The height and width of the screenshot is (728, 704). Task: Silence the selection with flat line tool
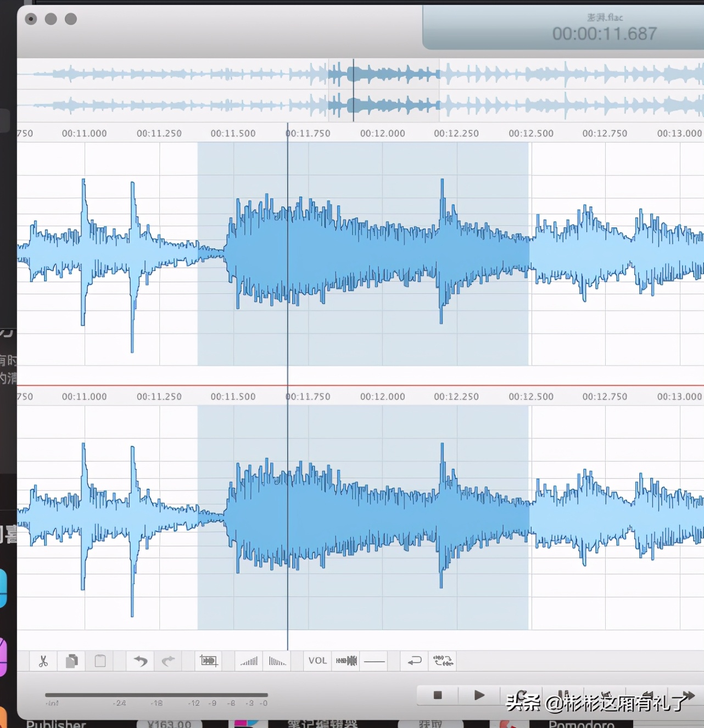click(x=375, y=661)
